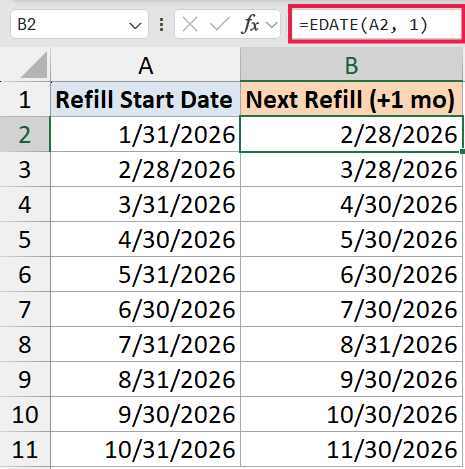Select row 11 header
Viewport: 465px width, 469px height.
[25, 449]
